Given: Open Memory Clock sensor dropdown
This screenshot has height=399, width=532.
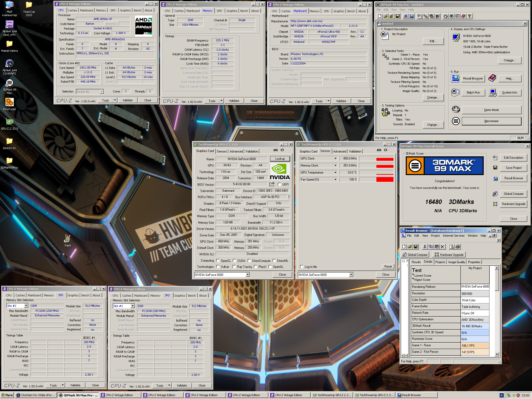Looking at the screenshot, I should pos(335,165).
